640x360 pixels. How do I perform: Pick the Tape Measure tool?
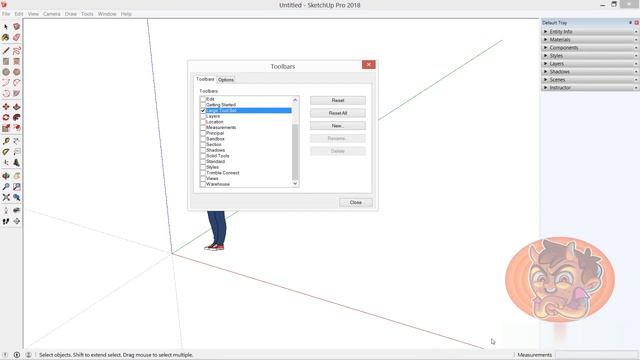click(6, 141)
